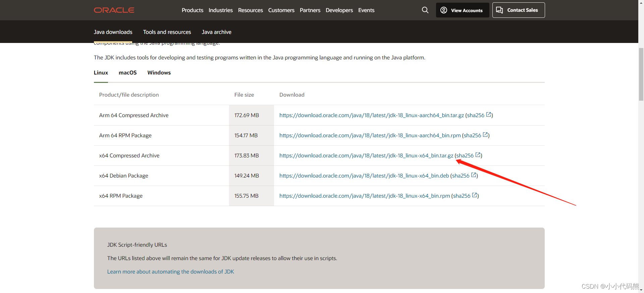The height and width of the screenshot is (293, 644).
Task: Click the Oracle logo
Action: tap(114, 10)
